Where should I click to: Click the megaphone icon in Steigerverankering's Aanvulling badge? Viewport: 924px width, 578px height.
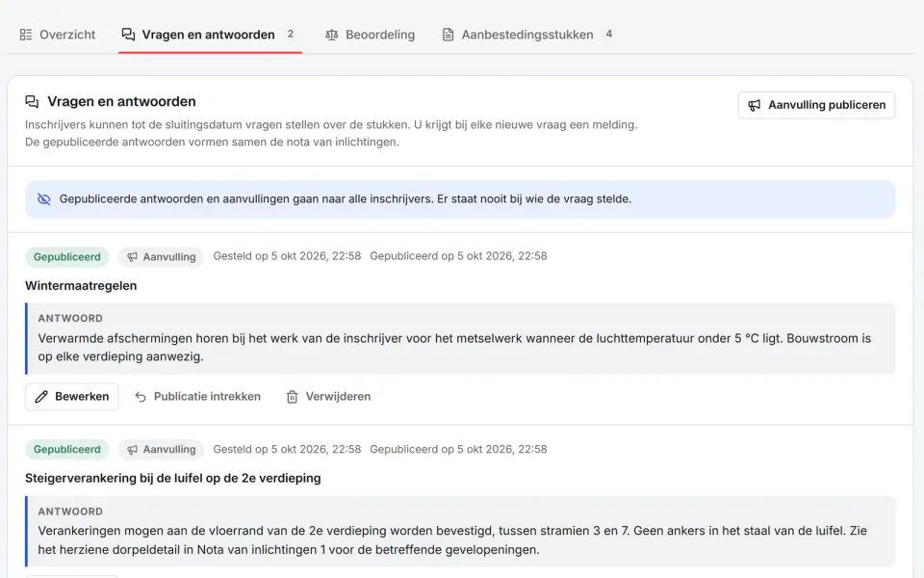click(133, 450)
